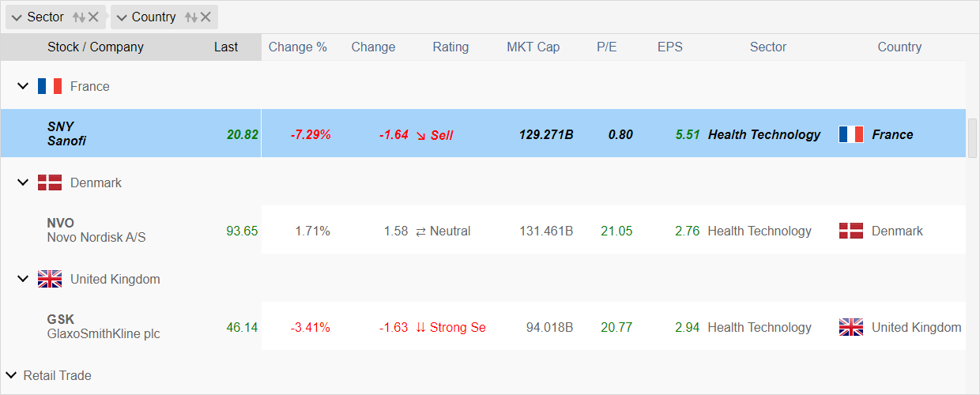Click Sanofi's P/E value 0.80
This screenshot has width=980, height=395.
[x=620, y=134]
